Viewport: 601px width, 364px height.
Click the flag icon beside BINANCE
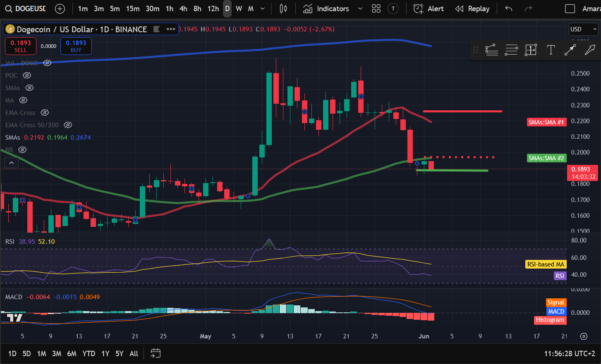tap(156, 29)
